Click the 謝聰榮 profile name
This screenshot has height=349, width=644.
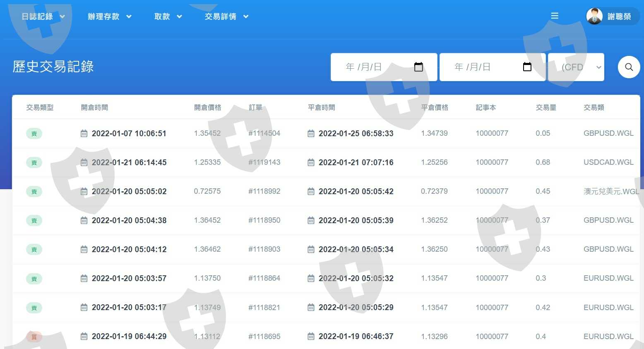[x=619, y=17]
